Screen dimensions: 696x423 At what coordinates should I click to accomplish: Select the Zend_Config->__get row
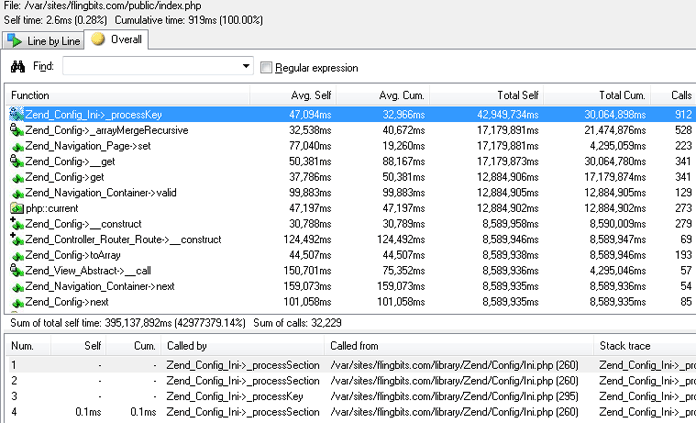[x=351, y=161]
